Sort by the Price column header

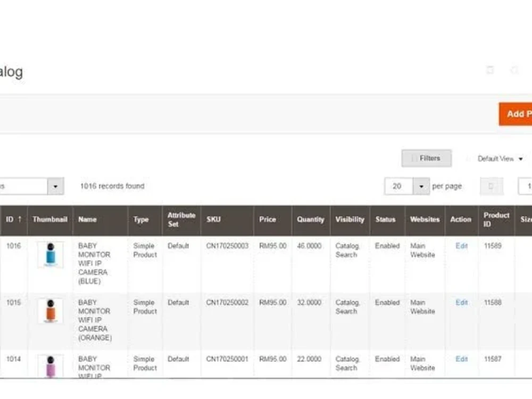click(273, 220)
